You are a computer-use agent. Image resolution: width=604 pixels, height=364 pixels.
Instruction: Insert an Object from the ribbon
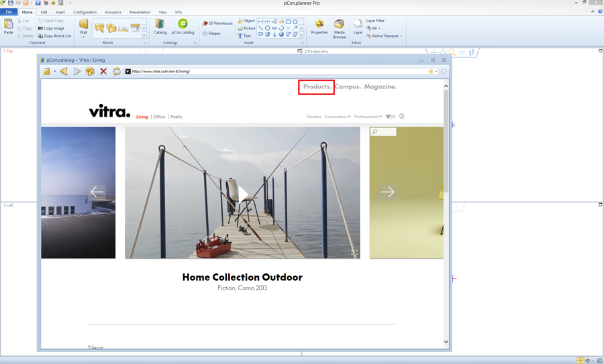pyautogui.click(x=246, y=21)
